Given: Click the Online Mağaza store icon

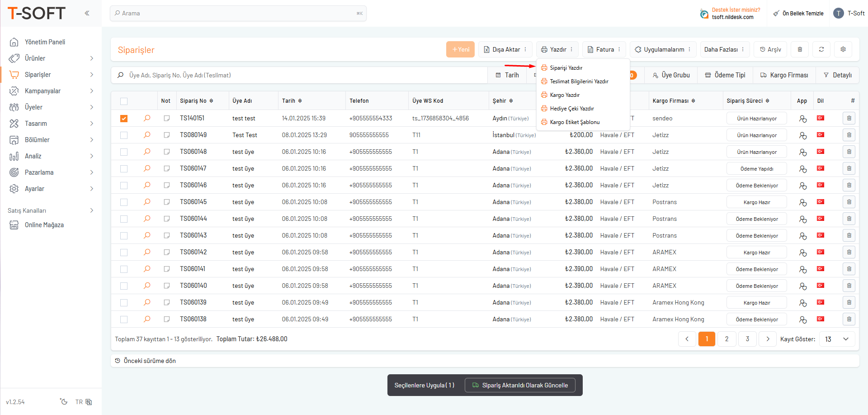Looking at the screenshot, I should (x=14, y=225).
